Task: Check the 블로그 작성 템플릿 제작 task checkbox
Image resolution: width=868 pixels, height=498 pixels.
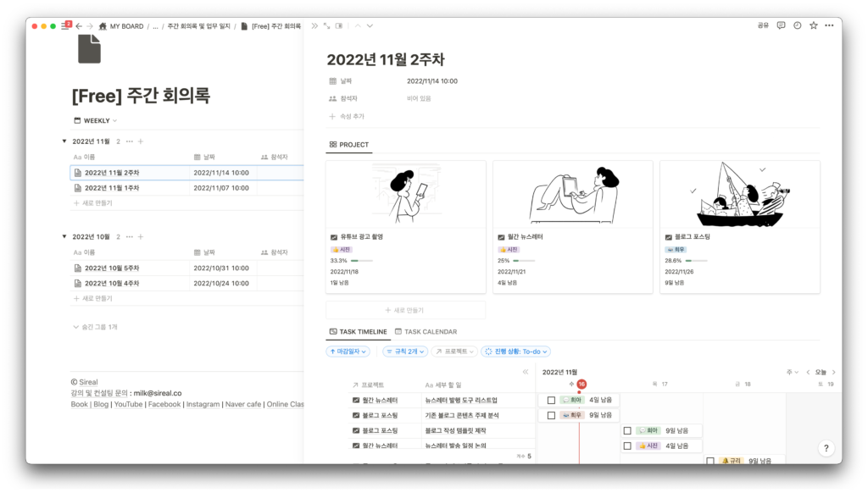Action: 627,430
